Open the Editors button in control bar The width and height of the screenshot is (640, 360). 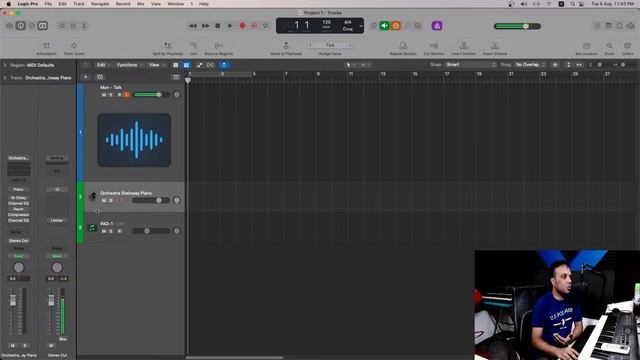tap(84, 26)
